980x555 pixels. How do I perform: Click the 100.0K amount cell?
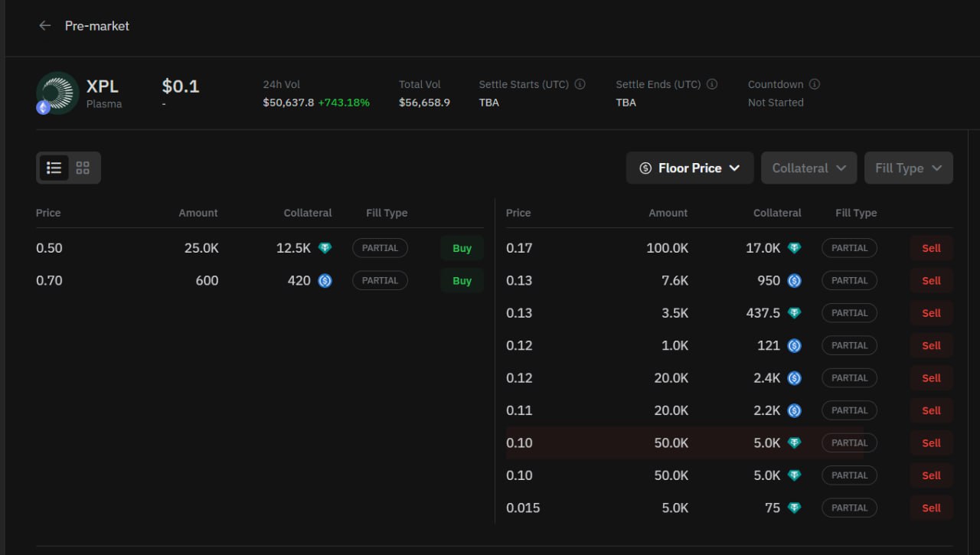[667, 248]
